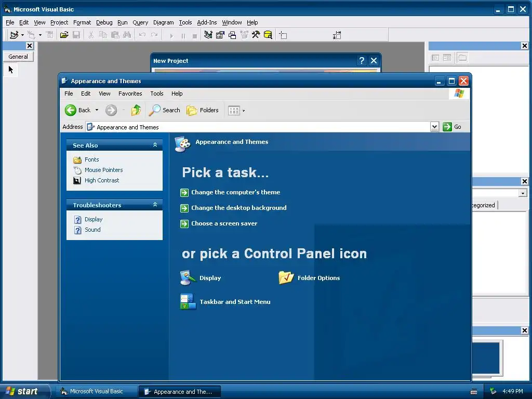The image size is (532, 399).
Task: Click the Find binoculars icon
Action: click(127, 35)
